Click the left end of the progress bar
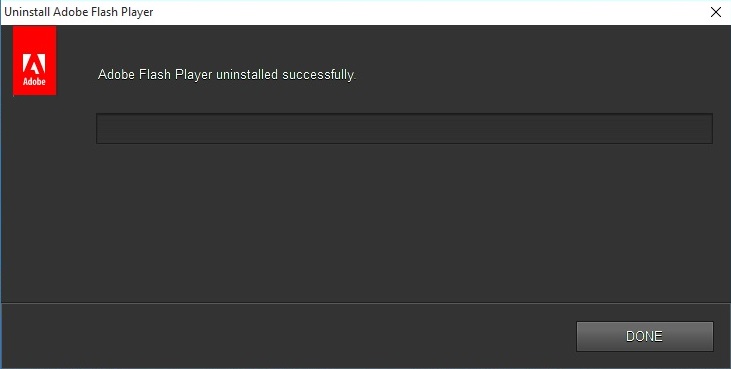 (x=101, y=128)
